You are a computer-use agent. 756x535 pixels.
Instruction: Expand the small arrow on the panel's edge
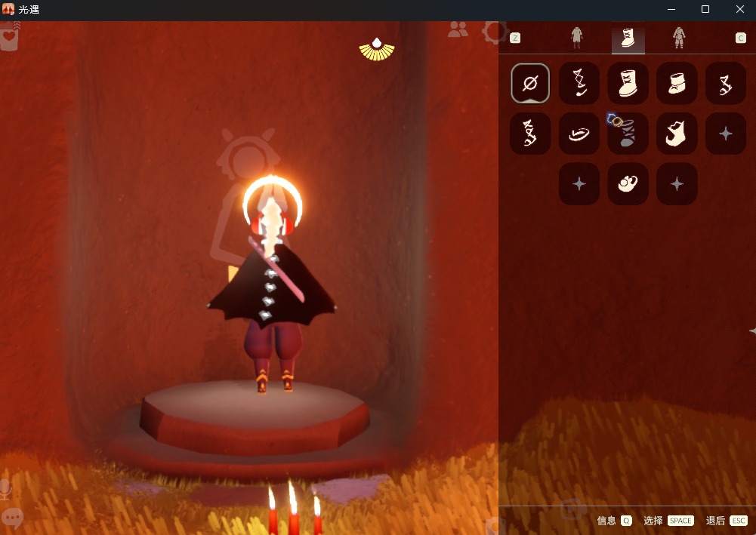pos(752,331)
